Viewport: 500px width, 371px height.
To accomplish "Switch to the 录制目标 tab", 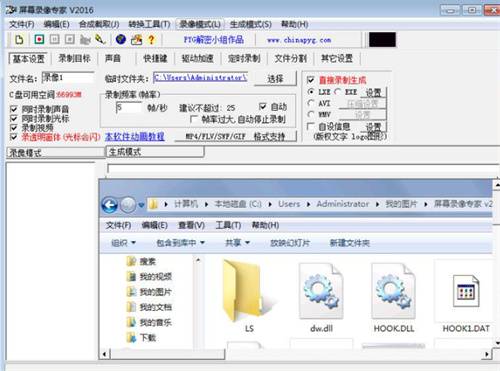I will tap(75, 58).
